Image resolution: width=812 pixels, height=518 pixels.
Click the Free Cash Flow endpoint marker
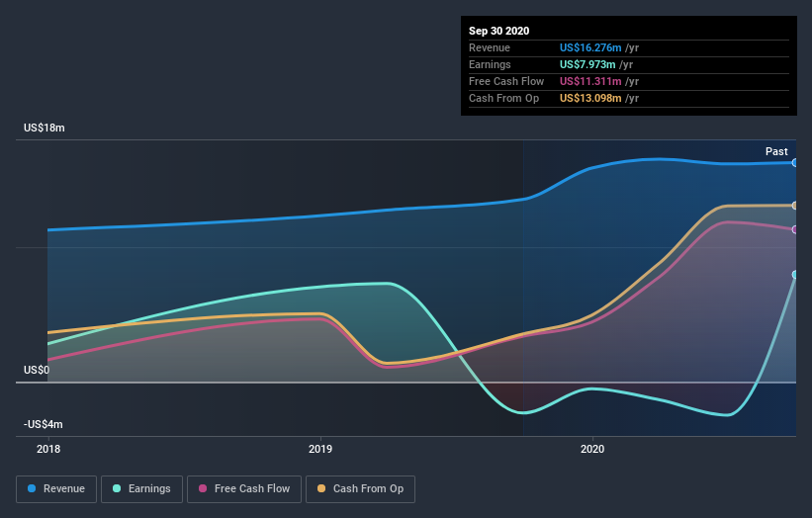click(794, 229)
